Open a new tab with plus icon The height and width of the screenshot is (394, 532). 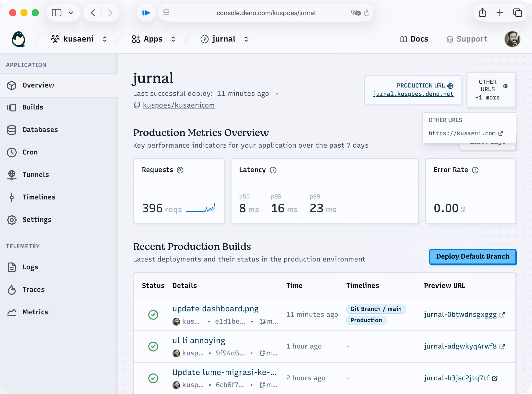(500, 13)
